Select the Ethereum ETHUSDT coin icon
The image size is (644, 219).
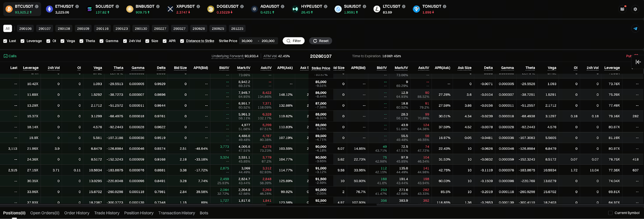tap(50, 9)
